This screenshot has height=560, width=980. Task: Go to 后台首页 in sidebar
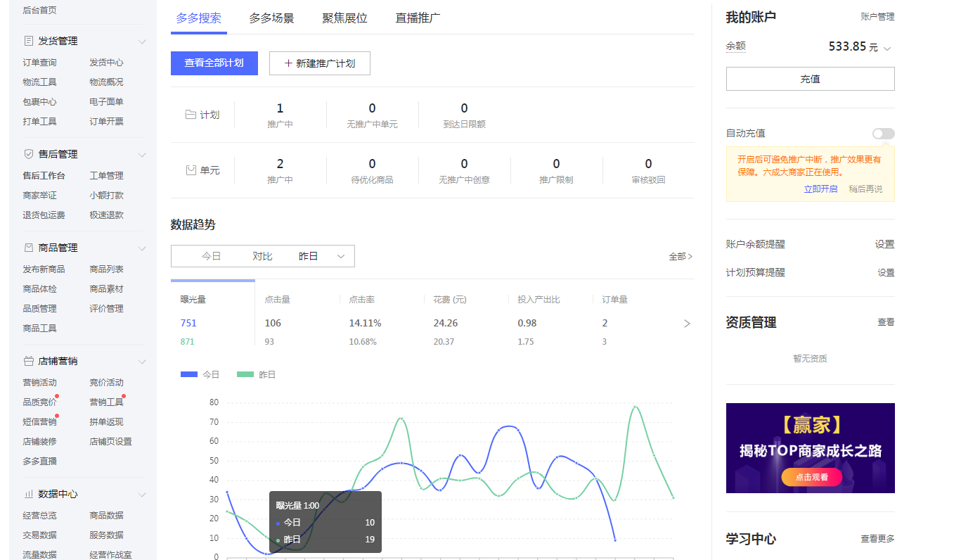point(39,11)
